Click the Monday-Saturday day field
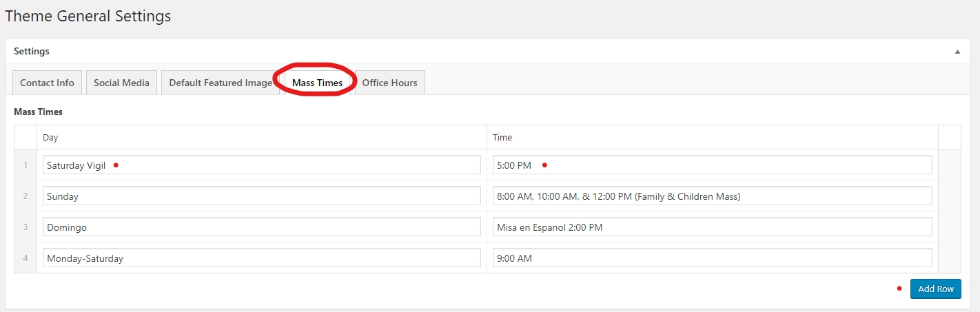980x312 pixels. click(261, 258)
